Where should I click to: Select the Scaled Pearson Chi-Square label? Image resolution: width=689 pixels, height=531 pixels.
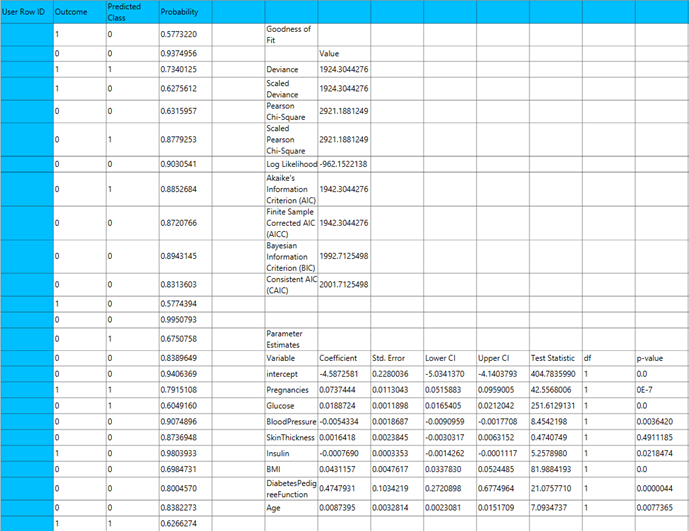pyautogui.click(x=291, y=139)
